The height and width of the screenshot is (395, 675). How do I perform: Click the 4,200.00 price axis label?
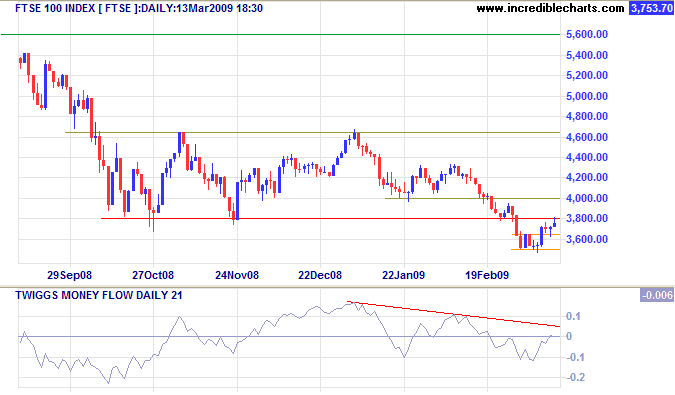point(587,177)
